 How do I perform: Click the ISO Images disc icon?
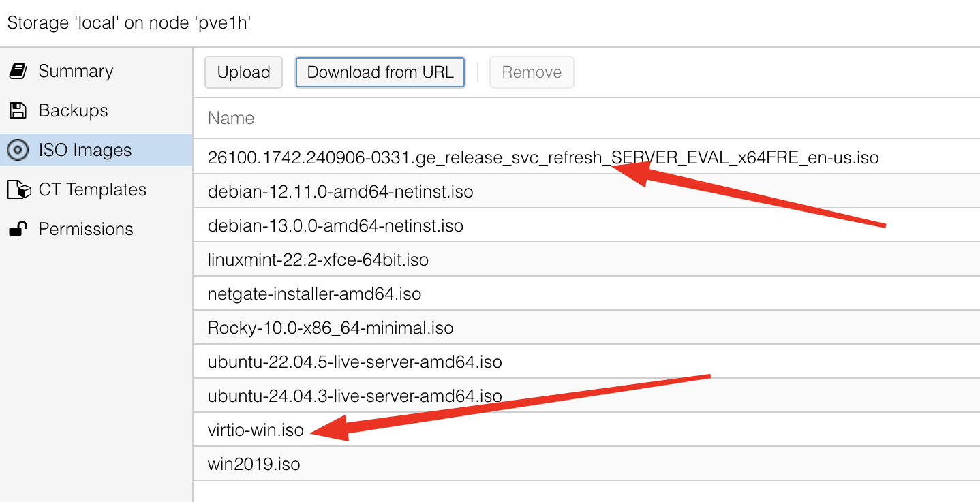(18, 150)
